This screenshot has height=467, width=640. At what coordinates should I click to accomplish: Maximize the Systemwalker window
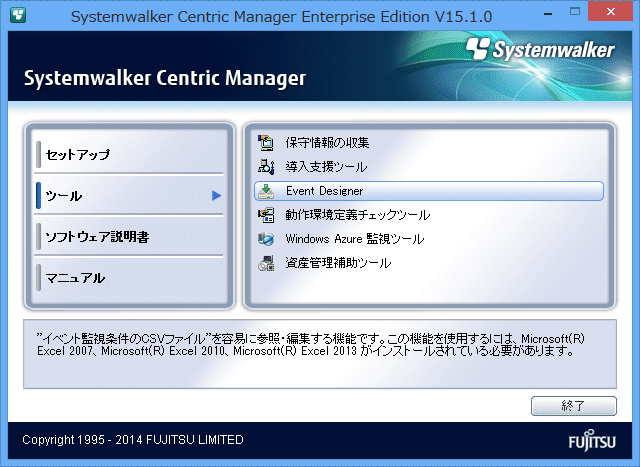(575, 12)
